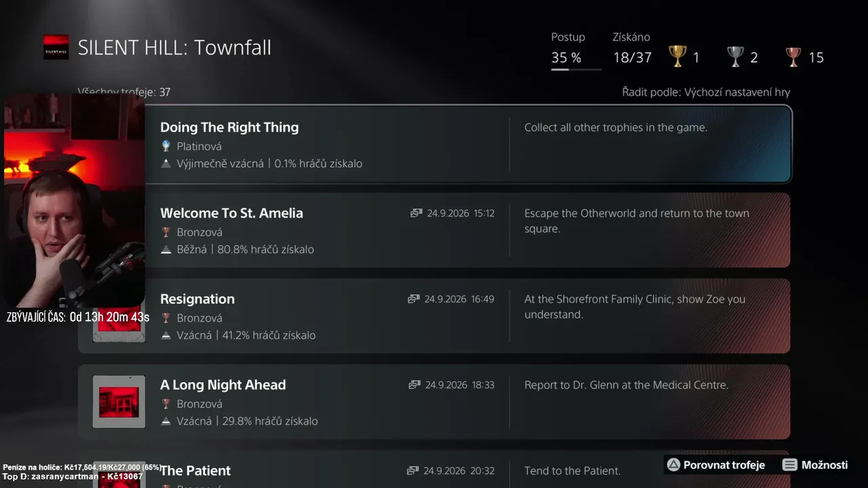The height and width of the screenshot is (488, 868).
Task: Click the bronze cup icon for Welcome To St. Amelia
Action: 165,232
